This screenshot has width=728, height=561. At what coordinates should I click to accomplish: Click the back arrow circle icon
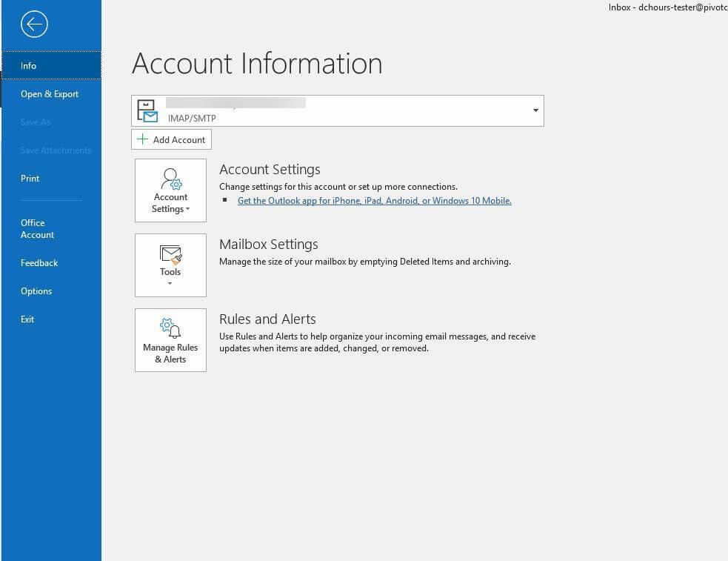tap(34, 24)
